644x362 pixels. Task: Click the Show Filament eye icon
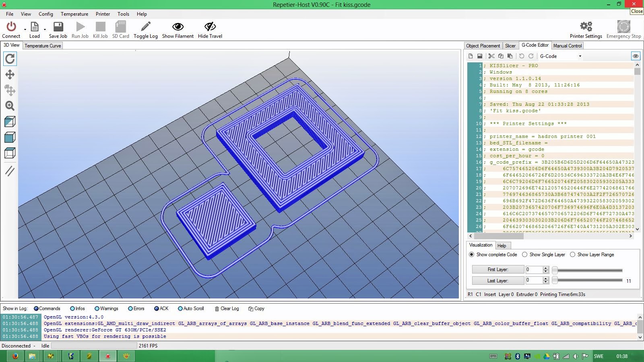pyautogui.click(x=178, y=27)
